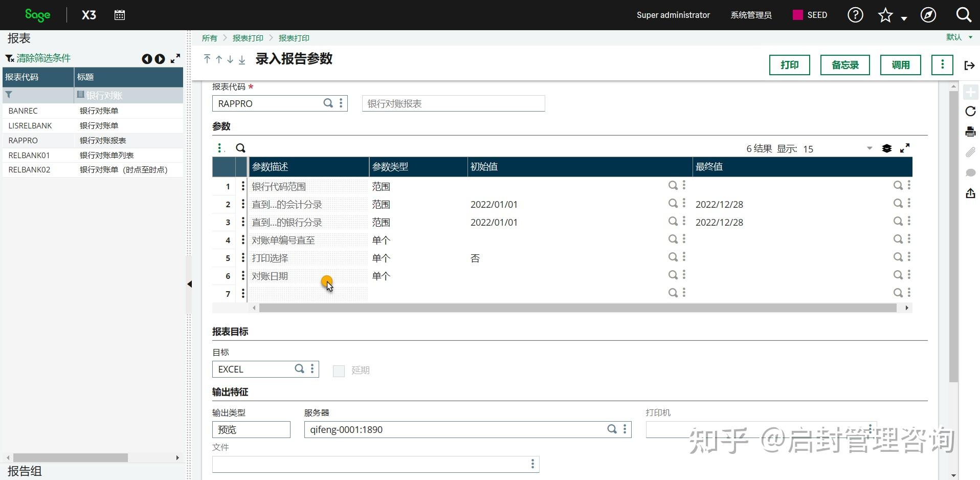Click the navigation compass icon in top bar

point(928,15)
